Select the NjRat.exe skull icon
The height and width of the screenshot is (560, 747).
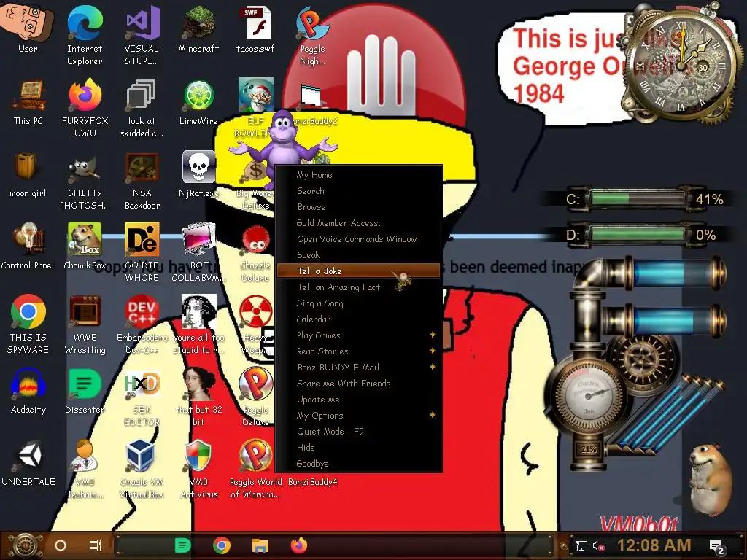[x=198, y=174]
